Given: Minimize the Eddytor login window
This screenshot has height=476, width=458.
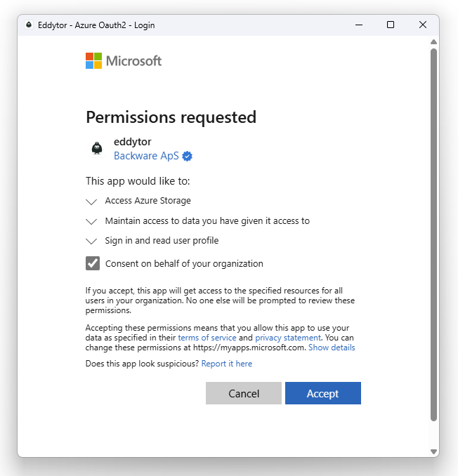Looking at the screenshot, I should (x=359, y=25).
